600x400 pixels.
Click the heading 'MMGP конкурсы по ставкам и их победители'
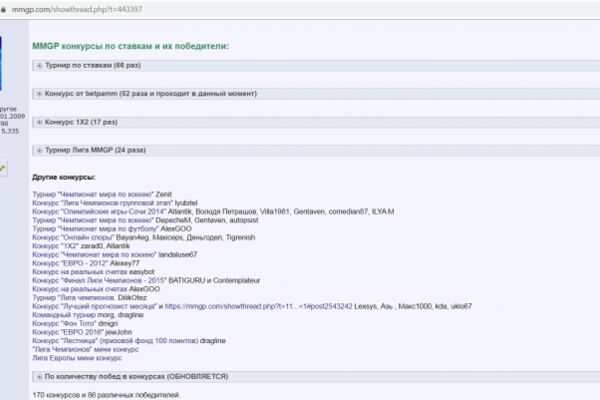point(130,46)
